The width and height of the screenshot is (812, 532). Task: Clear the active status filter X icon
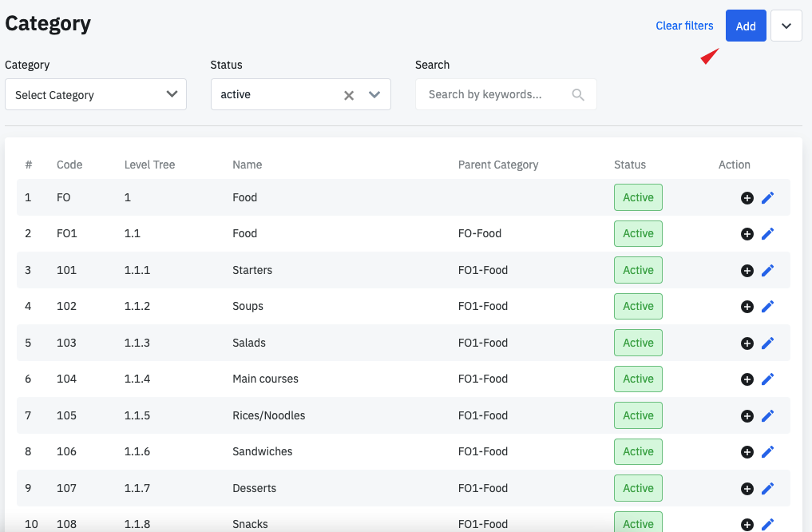(x=349, y=95)
